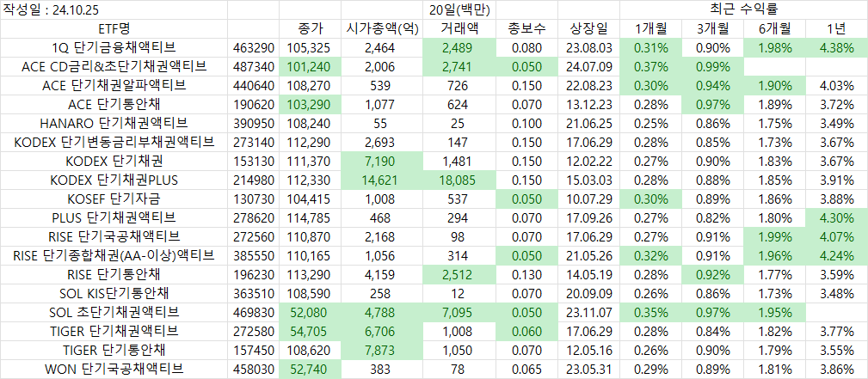Select 1-year return 4.30%
Image resolution: width=868 pixels, height=379 pixels.
(x=836, y=218)
